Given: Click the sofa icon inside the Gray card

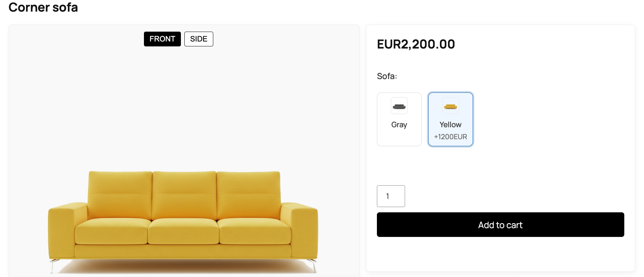Looking at the screenshot, I should pyautogui.click(x=399, y=106).
